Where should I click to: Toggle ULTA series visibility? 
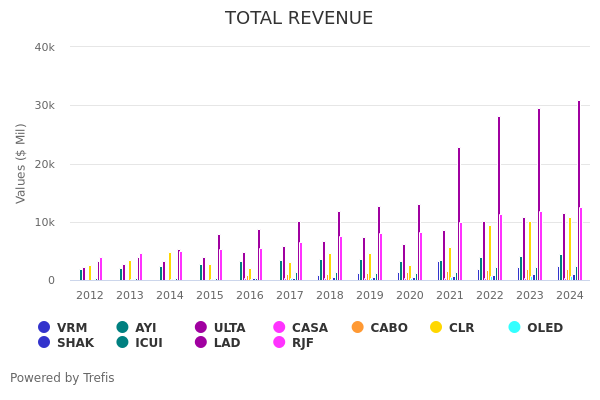coord(201,328)
